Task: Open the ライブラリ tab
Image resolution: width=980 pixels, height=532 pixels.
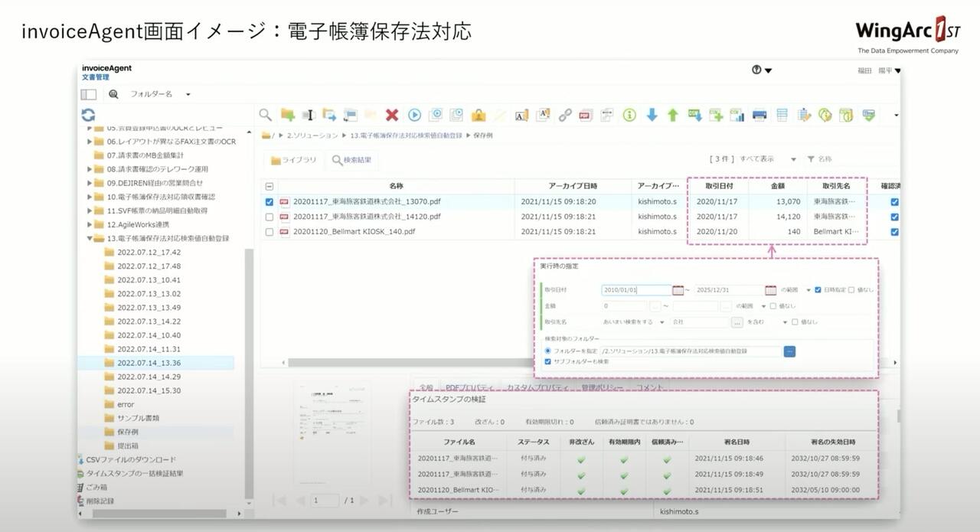Action: (294, 160)
